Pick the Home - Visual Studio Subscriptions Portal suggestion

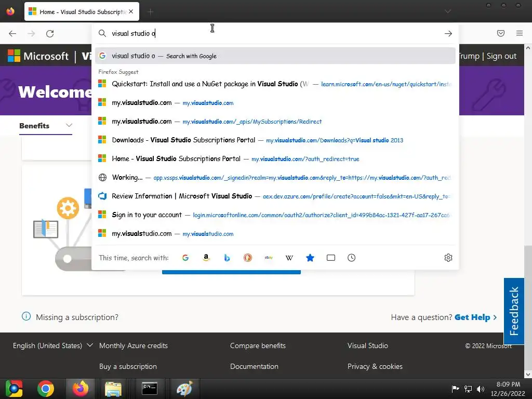click(x=275, y=159)
